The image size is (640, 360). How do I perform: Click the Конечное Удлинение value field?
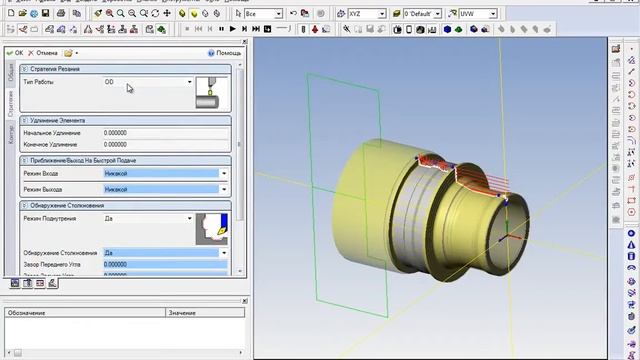(165, 144)
